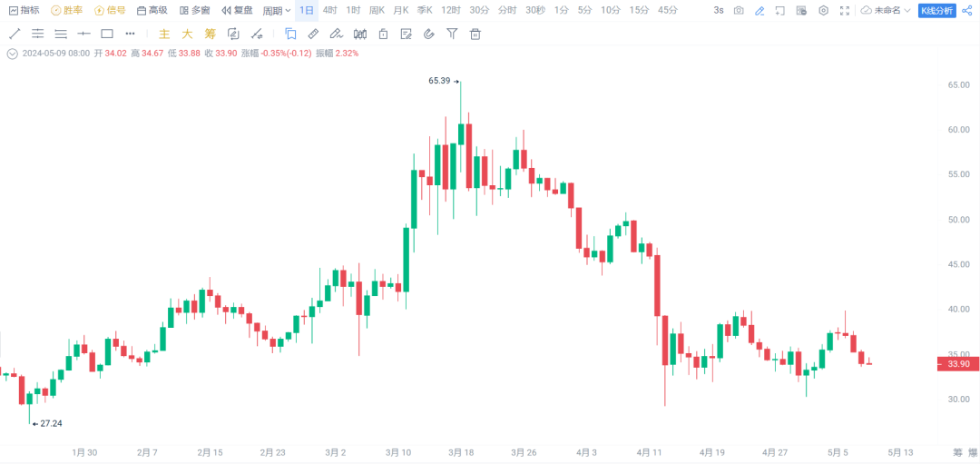Viewport: 980px width, 464px height.
Task: Click the camera screenshot icon
Action: coord(739,11)
